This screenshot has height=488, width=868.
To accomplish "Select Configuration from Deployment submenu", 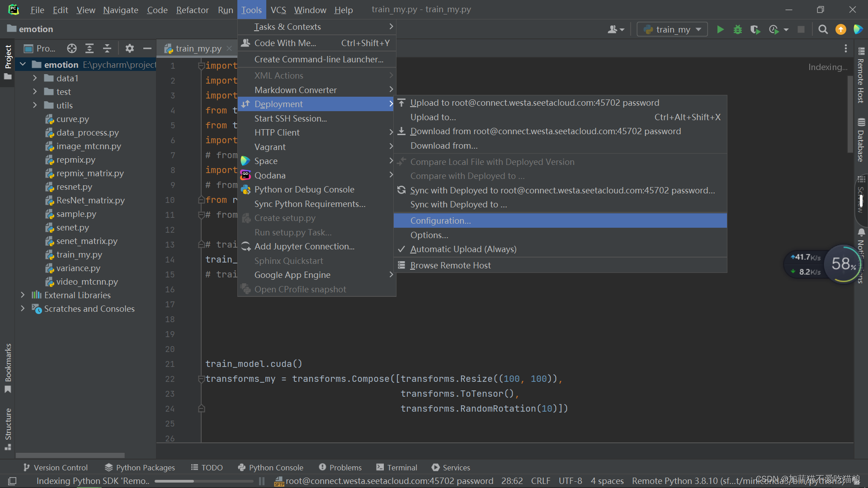I will coord(440,220).
